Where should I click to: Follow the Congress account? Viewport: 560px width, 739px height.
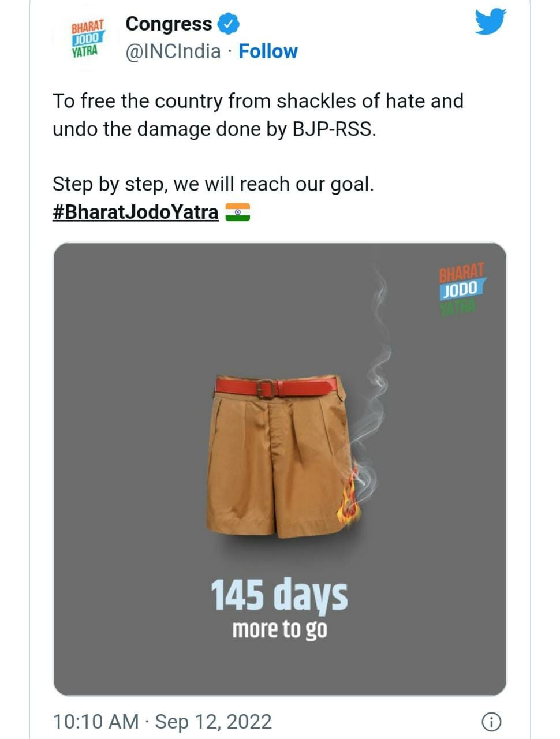[x=268, y=51]
